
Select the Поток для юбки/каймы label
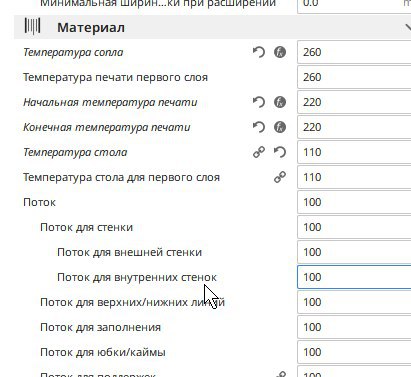[x=103, y=352]
